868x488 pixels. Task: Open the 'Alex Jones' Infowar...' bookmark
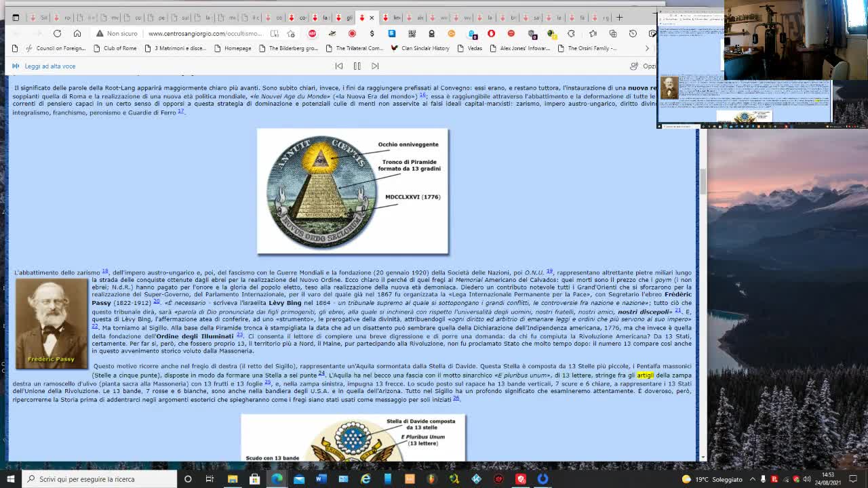[x=519, y=48]
